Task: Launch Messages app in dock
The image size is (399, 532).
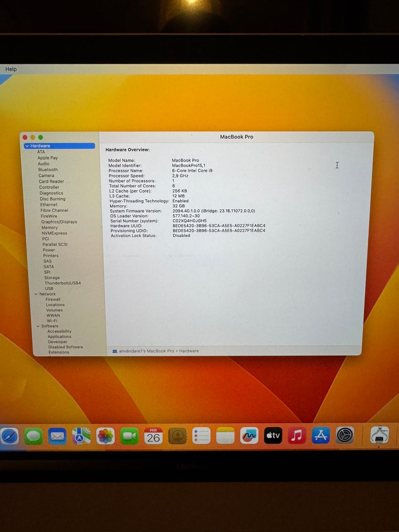Action: point(33,436)
